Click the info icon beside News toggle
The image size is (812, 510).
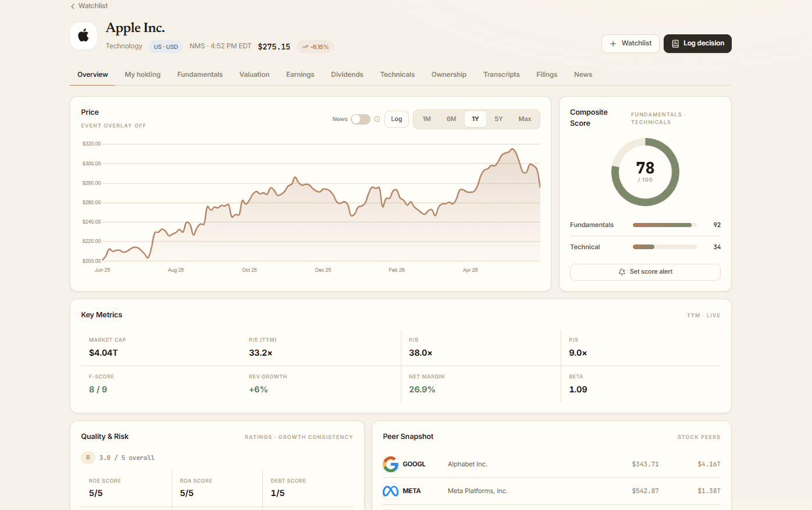377,119
